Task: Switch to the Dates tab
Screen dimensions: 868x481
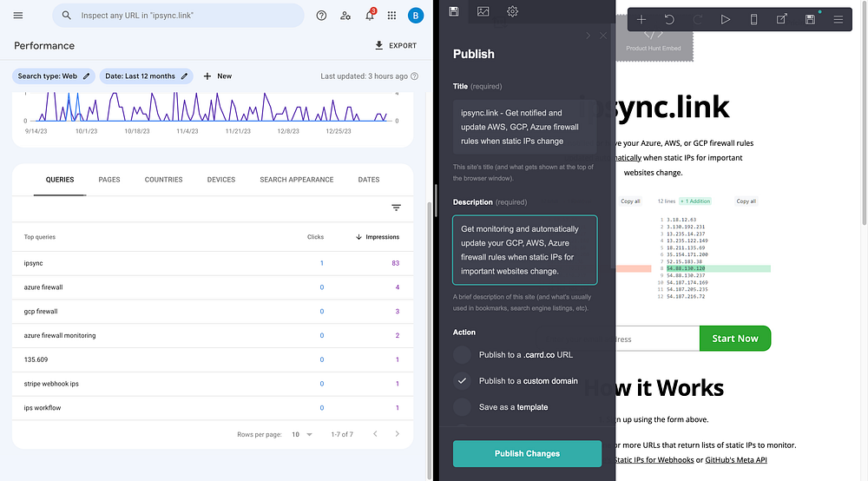Action: (x=369, y=180)
